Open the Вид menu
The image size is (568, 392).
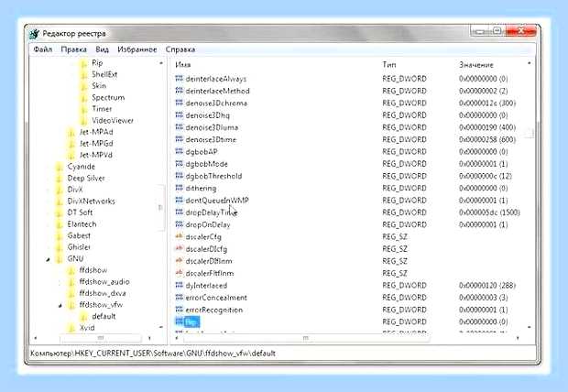[103, 49]
